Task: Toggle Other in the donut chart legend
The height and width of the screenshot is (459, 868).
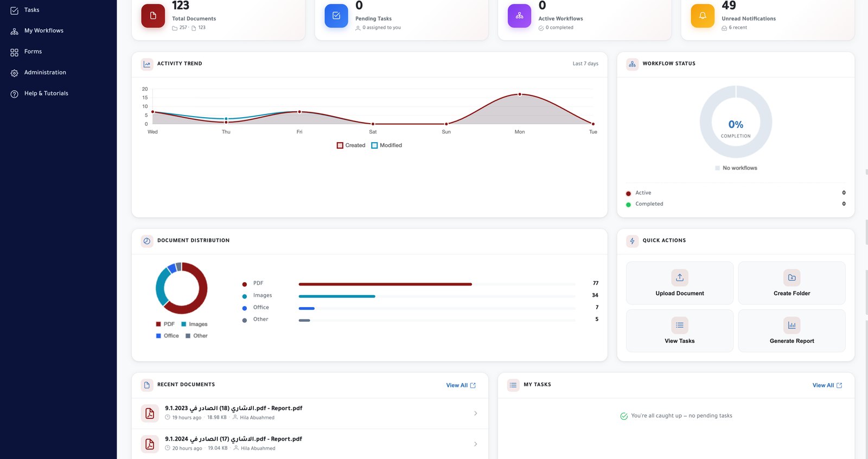Action: [x=196, y=336]
